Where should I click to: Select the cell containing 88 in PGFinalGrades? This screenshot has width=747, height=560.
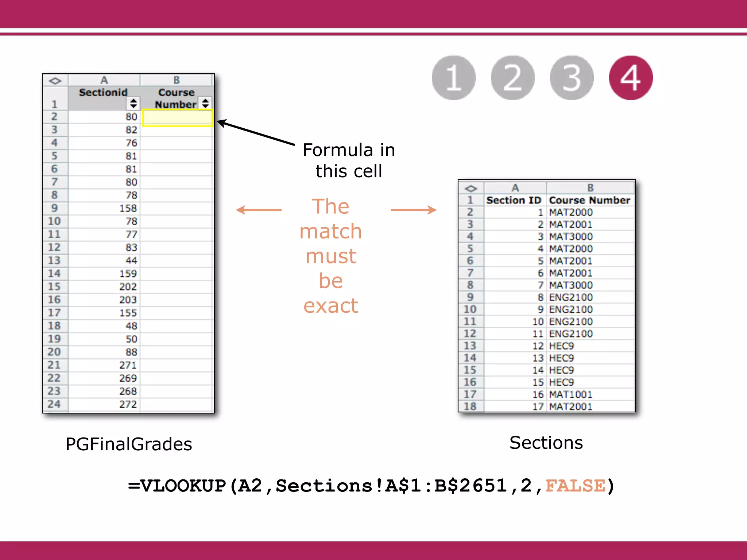(x=104, y=352)
